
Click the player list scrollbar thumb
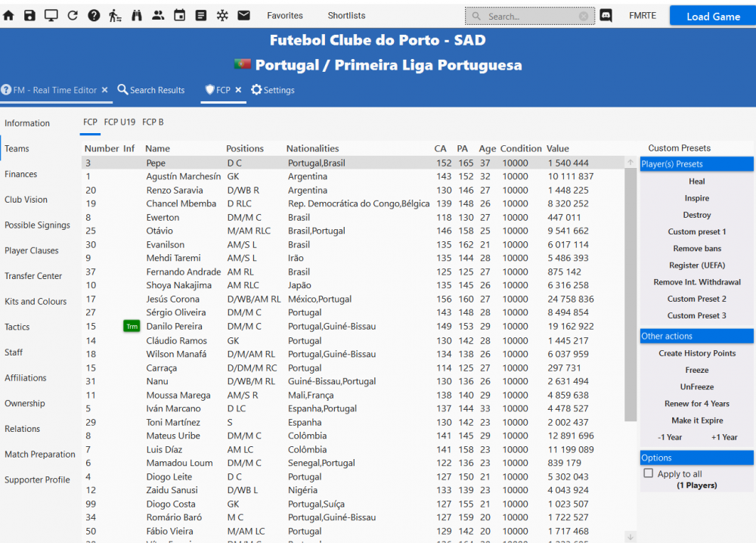coord(631,295)
